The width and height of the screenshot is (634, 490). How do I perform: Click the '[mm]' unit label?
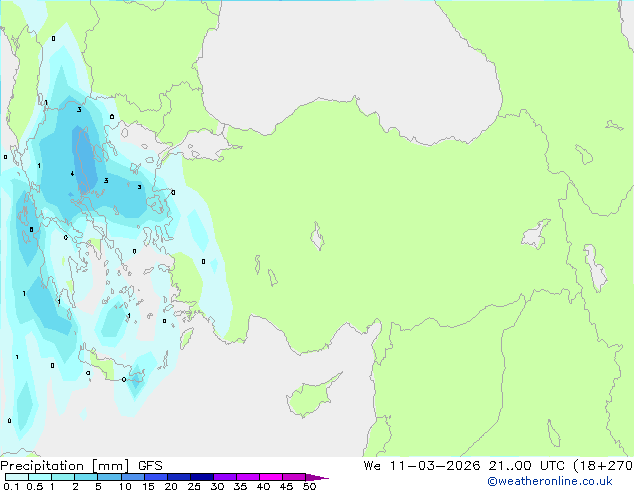(111, 466)
